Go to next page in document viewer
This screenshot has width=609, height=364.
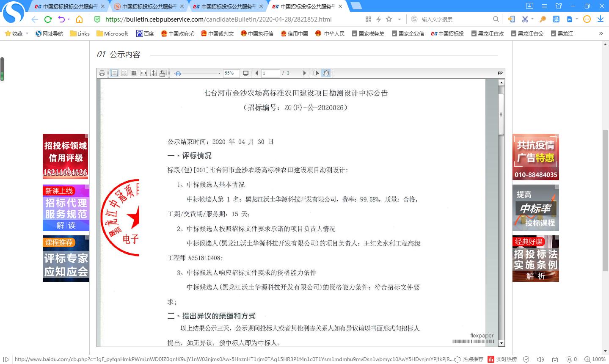(304, 73)
